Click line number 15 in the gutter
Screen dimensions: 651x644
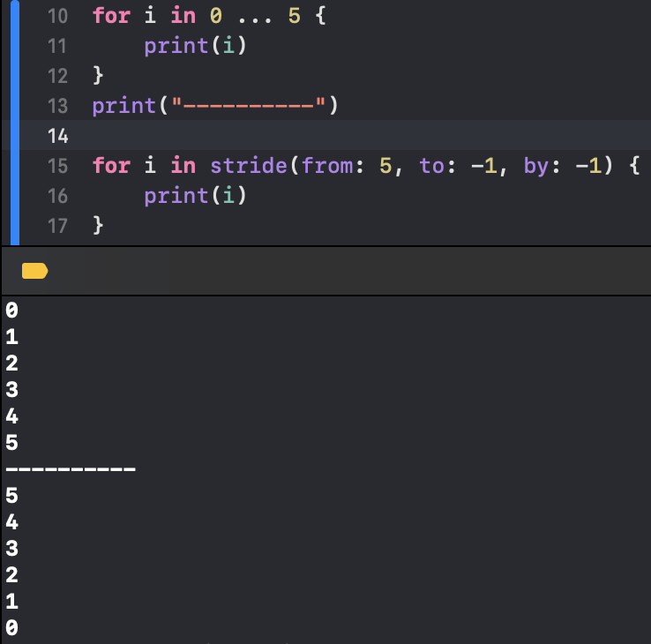57,166
